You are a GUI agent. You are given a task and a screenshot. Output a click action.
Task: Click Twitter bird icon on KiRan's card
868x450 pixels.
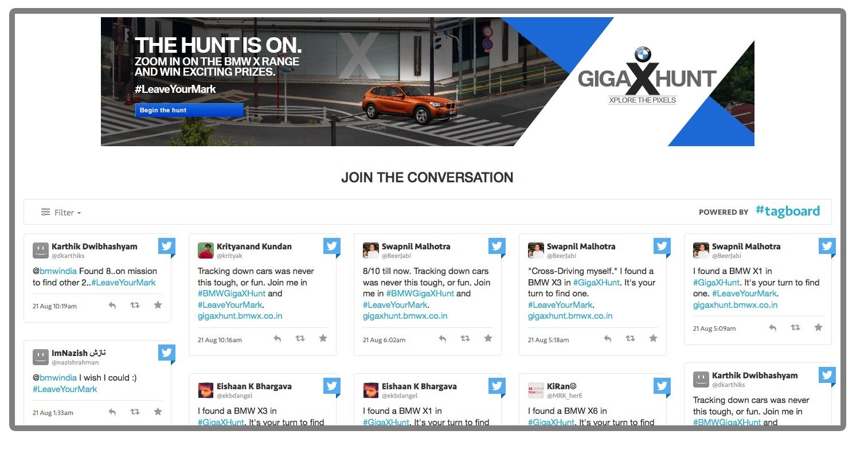(662, 386)
